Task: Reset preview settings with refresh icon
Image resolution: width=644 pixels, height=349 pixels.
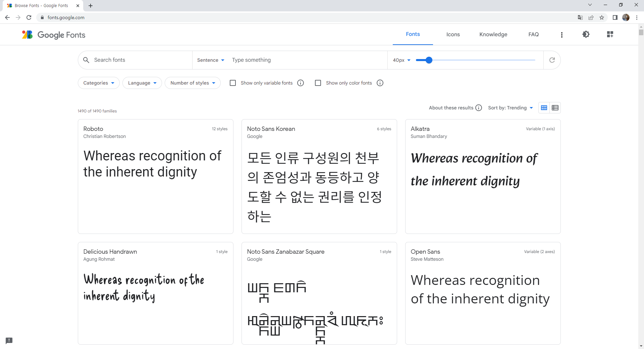Action: (552, 60)
